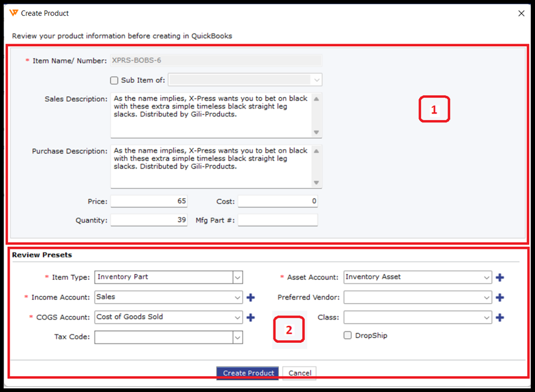Add new Class with plus icon
The image size is (535, 392).
tap(500, 317)
